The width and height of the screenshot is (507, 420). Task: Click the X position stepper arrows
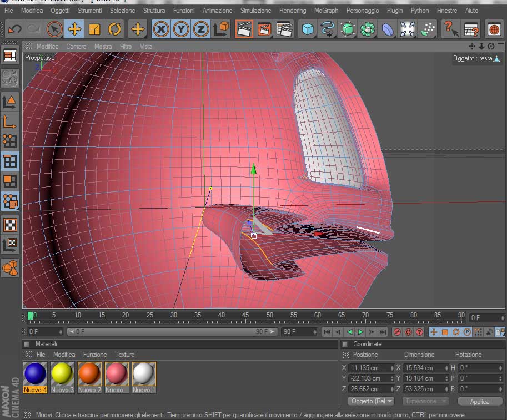coord(391,368)
